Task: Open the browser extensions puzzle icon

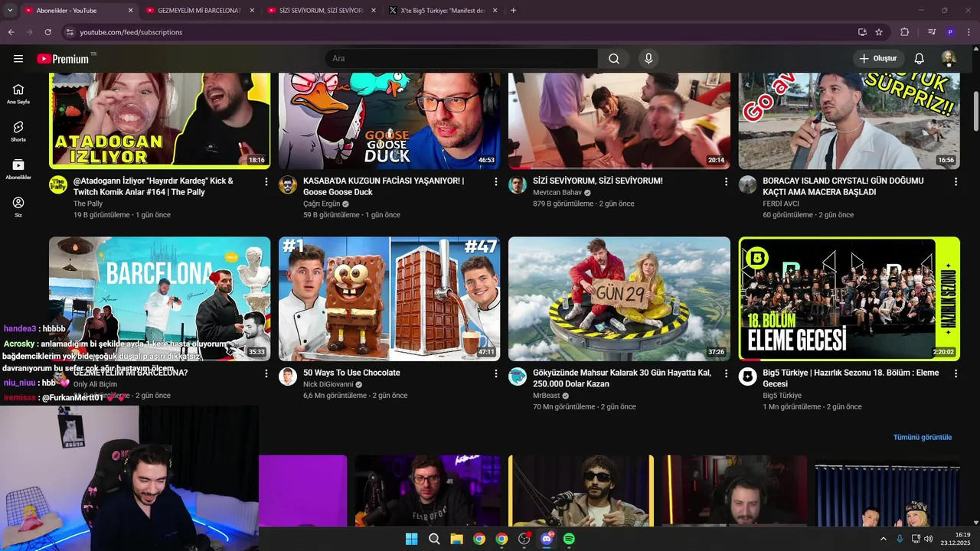Action: tap(905, 32)
